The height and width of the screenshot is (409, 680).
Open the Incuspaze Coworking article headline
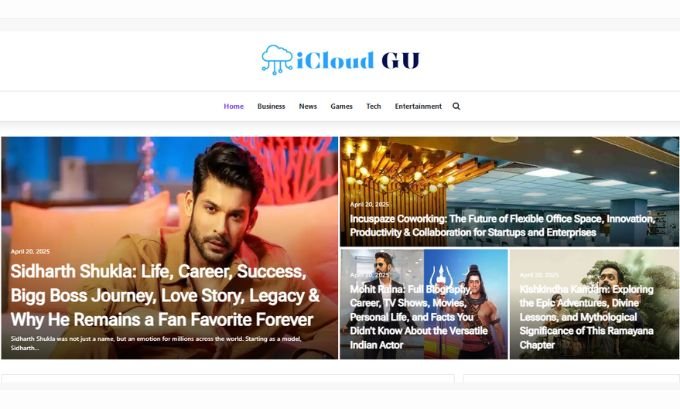coord(502,226)
